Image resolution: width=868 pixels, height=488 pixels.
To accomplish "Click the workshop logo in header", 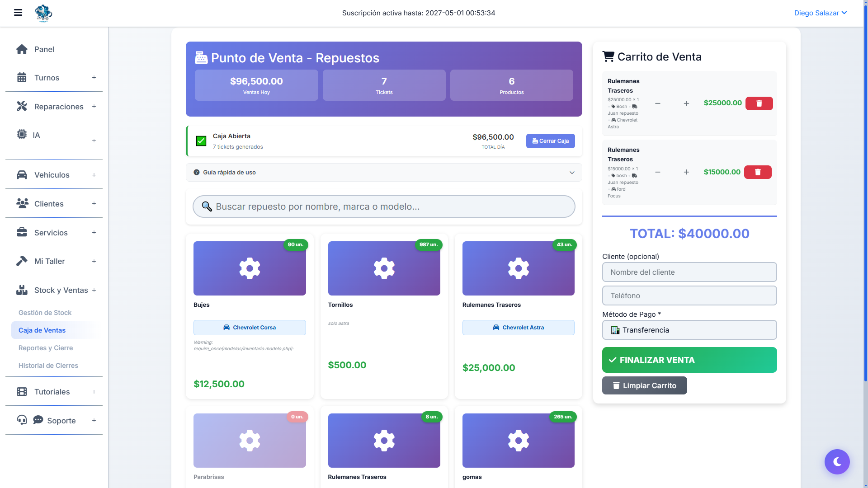I will click(x=43, y=13).
